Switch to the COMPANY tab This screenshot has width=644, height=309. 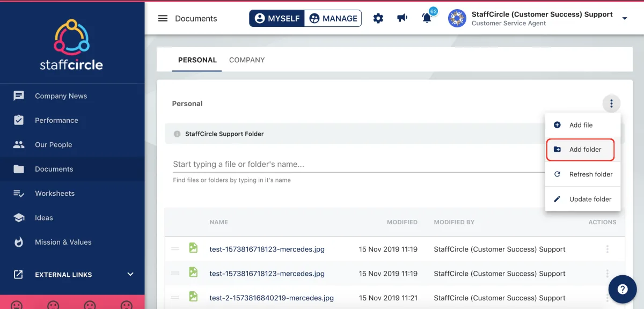click(x=247, y=60)
